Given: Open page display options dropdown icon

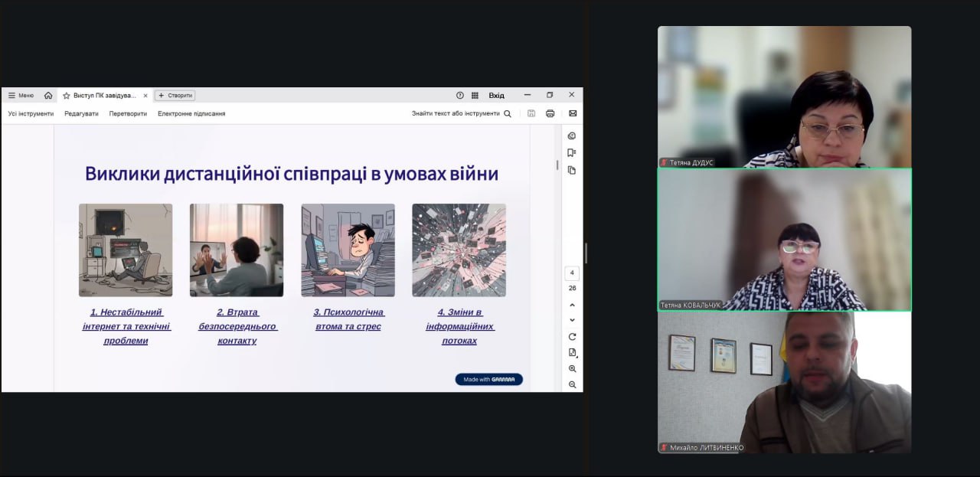Looking at the screenshot, I should point(572,353).
